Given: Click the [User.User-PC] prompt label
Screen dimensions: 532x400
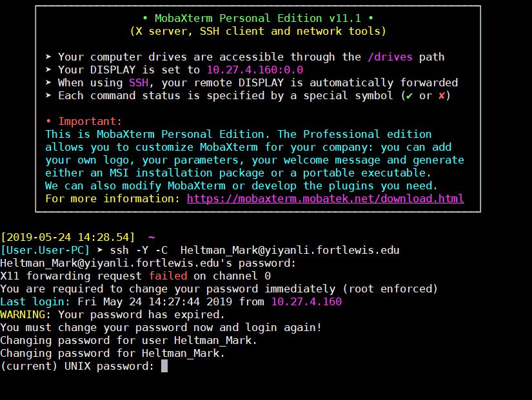Looking at the screenshot, I should click(45, 250).
